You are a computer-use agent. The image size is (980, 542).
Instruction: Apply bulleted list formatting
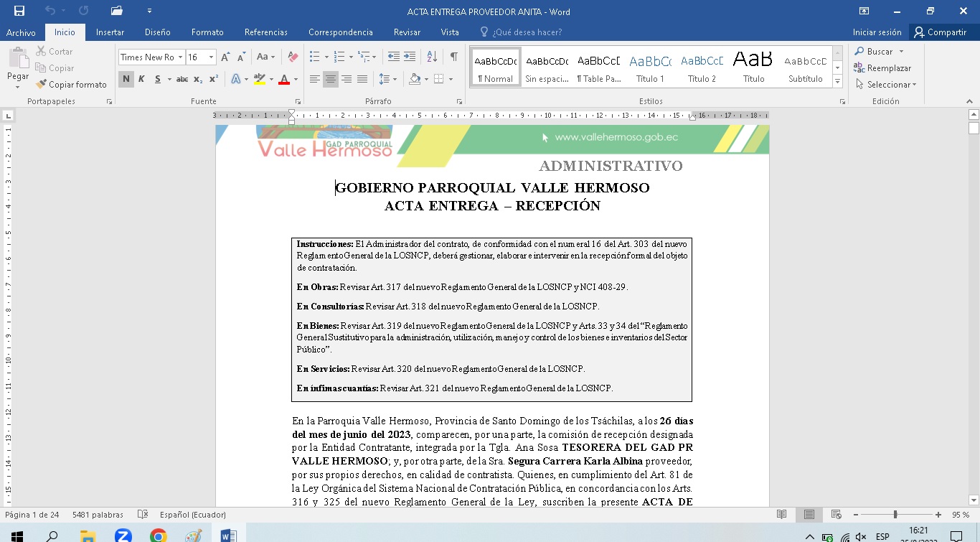[314, 57]
